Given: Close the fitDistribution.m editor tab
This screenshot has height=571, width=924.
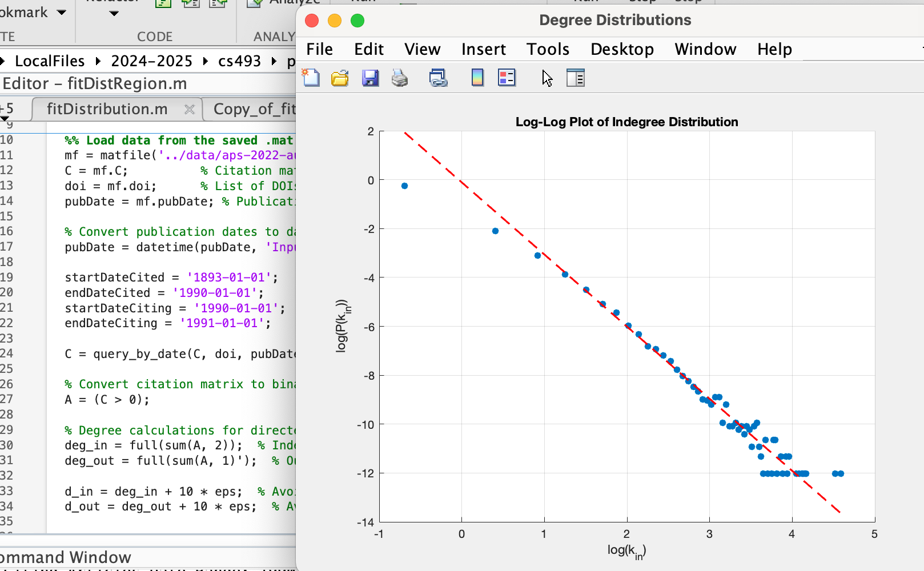Looking at the screenshot, I should point(190,109).
